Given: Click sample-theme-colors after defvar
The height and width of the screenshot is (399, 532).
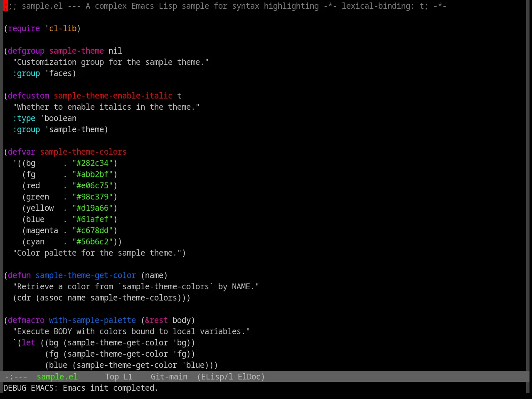Looking at the screenshot, I should 83,152.
